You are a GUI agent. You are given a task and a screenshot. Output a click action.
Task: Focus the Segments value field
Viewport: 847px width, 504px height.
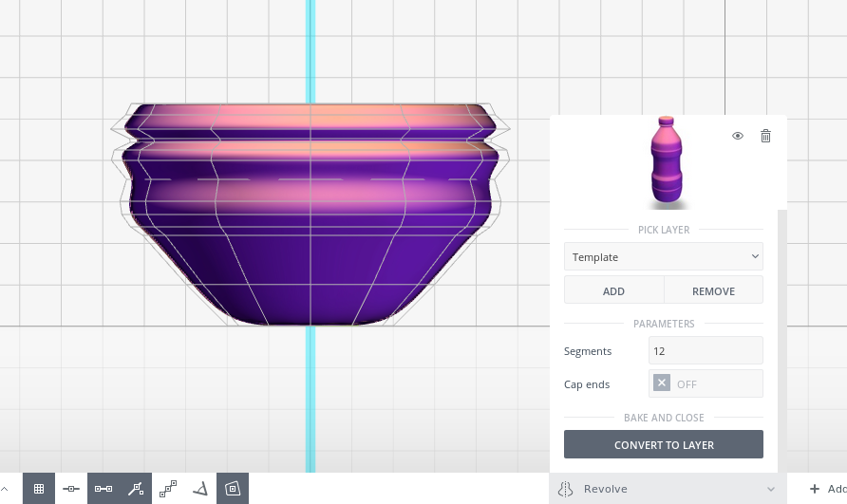pos(706,350)
